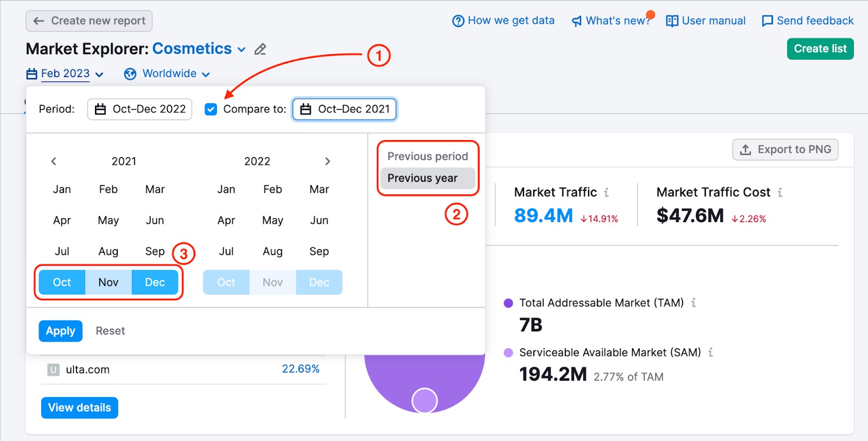This screenshot has width=868, height=441.
Task: Click the Create new report button
Action: pyautogui.click(x=89, y=21)
